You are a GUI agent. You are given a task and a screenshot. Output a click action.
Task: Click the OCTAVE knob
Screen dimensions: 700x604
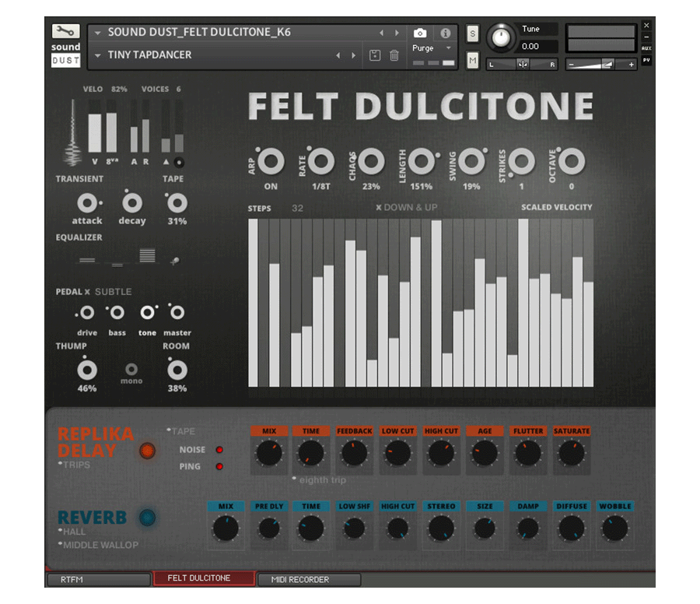[572, 161]
